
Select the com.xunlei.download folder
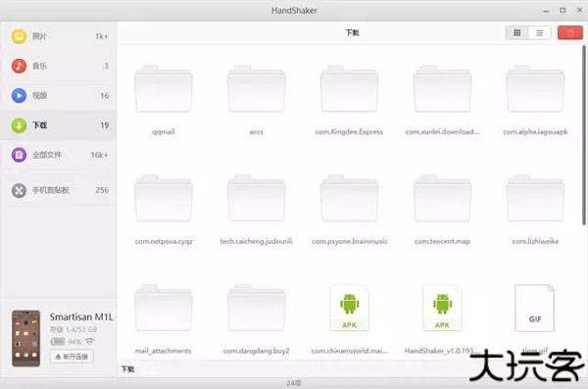pos(442,89)
